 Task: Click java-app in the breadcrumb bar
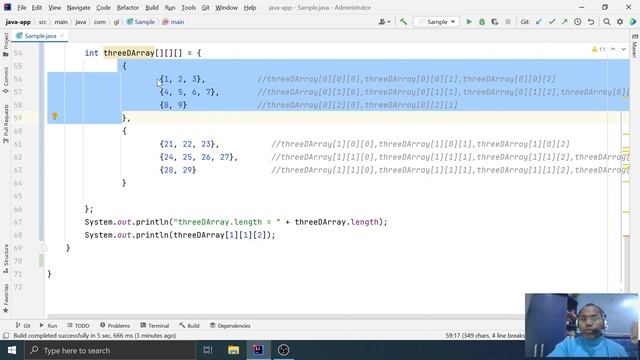tap(18, 22)
